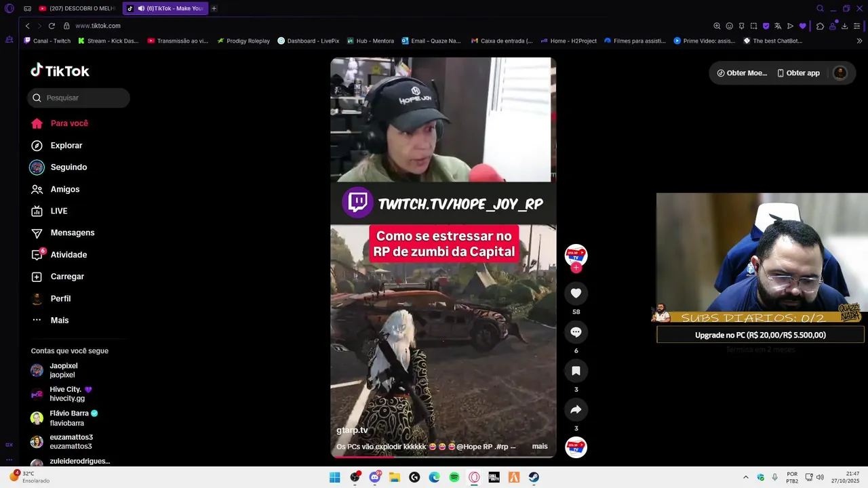Screen dimensions: 868x488
Task: Click the Obter app button
Action: pos(798,73)
